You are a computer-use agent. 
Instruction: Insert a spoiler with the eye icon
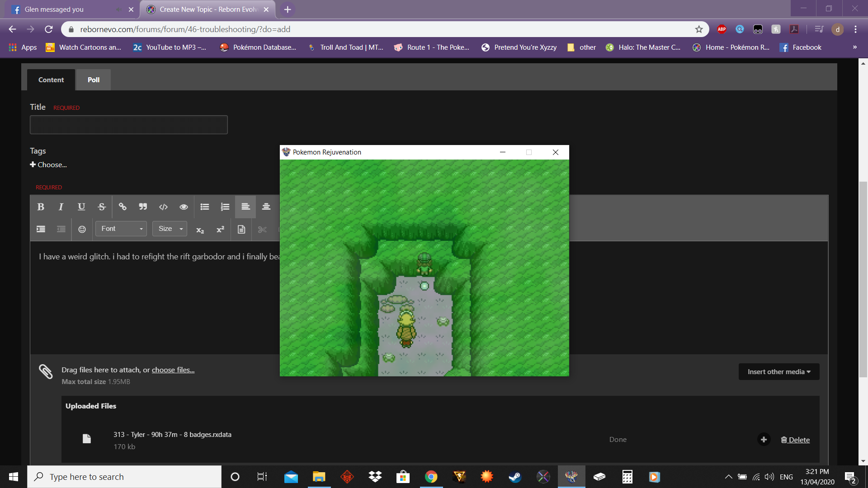pyautogui.click(x=184, y=207)
